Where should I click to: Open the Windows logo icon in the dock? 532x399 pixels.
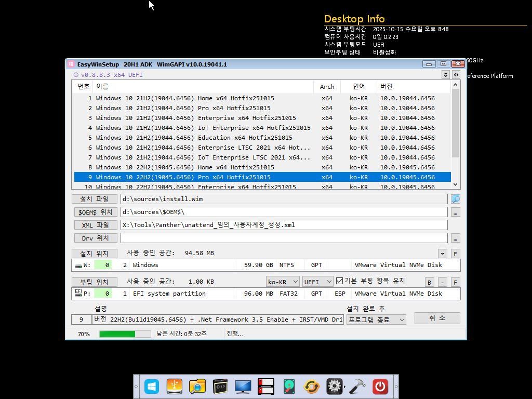(152, 387)
